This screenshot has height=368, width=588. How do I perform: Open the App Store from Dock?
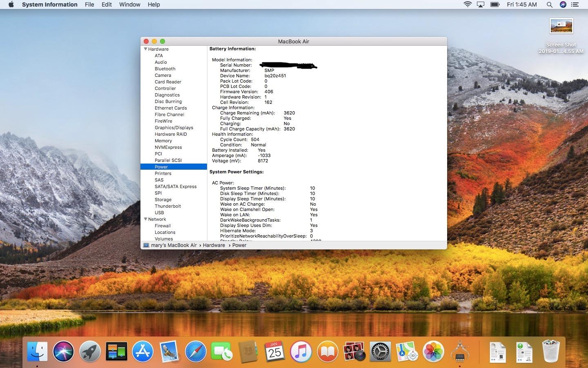pos(143,351)
